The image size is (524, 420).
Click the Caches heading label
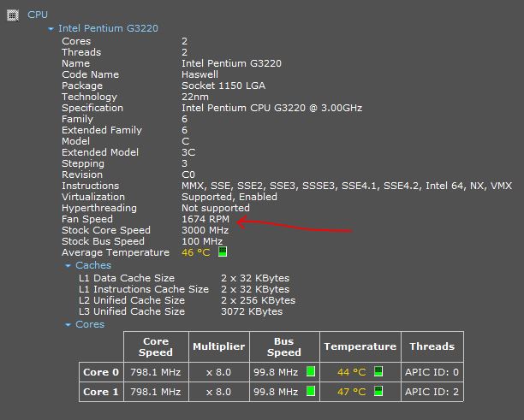(93, 265)
